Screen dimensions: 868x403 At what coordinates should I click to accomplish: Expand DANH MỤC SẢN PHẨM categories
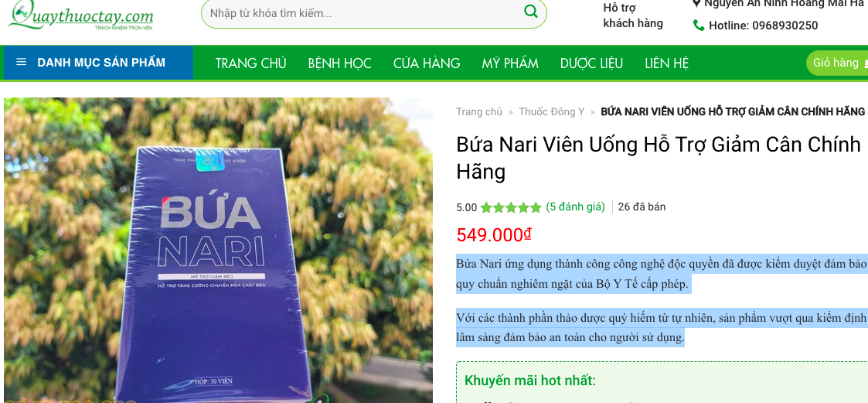point(98,63)
